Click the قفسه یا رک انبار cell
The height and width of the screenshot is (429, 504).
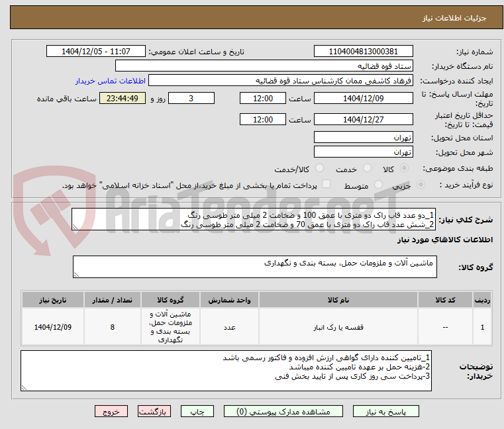coord(338,327)
